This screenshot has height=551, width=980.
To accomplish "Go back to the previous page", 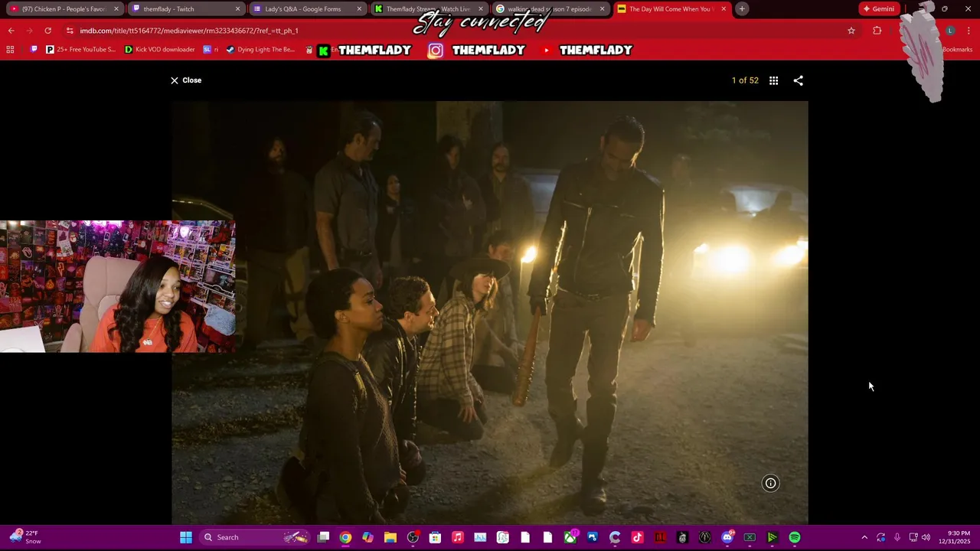I will pos(11,31).
